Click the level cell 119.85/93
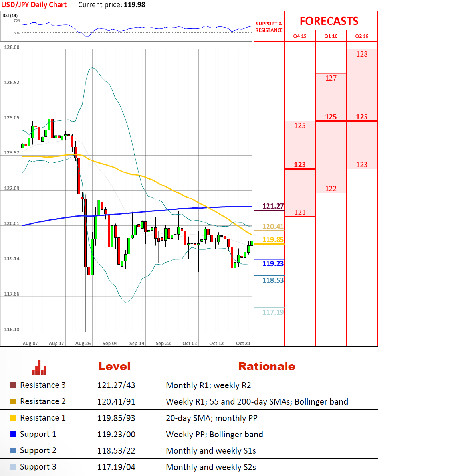This screenshot has width=460, height=476. pos(116,418)
